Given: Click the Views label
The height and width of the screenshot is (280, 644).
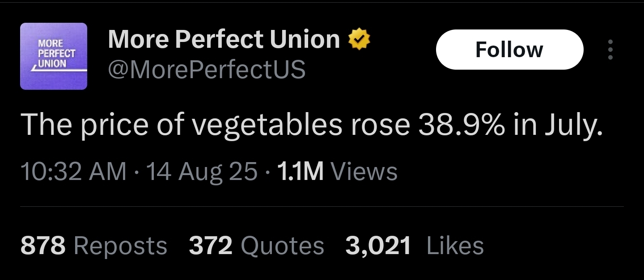Looking at the screenshot, I should click(x=363, y=172).
